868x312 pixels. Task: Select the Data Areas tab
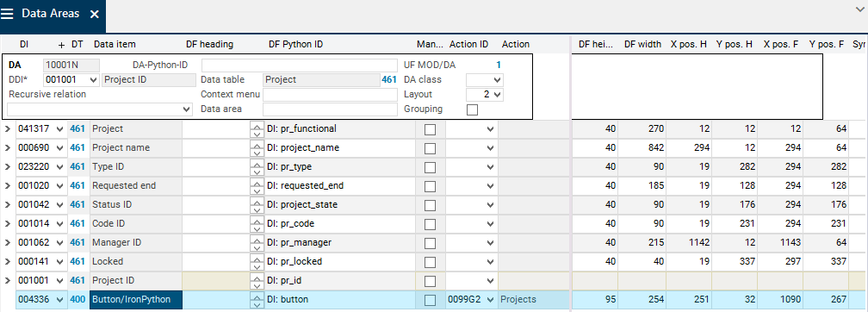tap(50, 14)
